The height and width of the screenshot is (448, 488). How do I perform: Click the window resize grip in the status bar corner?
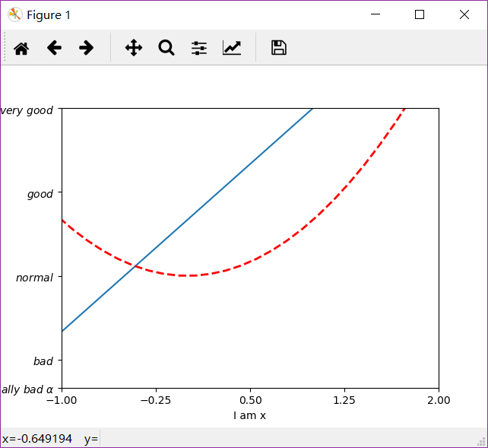coord(482,442)
